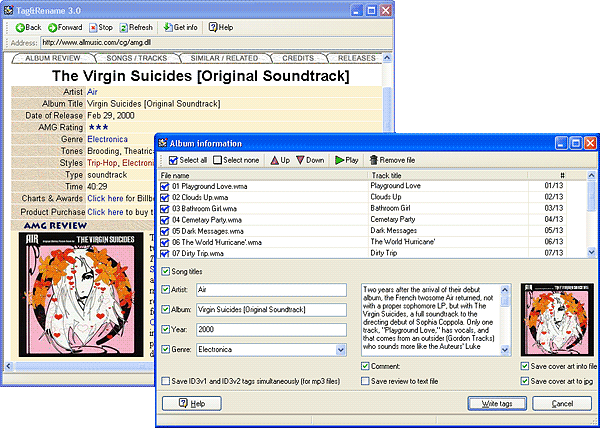This screenshot has width=600, height=428.
Task: Enable Save review to text file
Action: coord(365,381)
